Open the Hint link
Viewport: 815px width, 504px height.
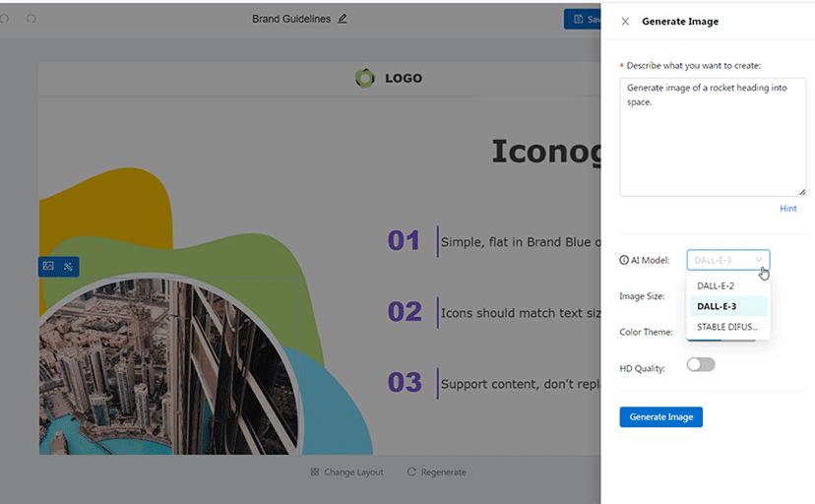pyautogui.click(x=787, y=209)
